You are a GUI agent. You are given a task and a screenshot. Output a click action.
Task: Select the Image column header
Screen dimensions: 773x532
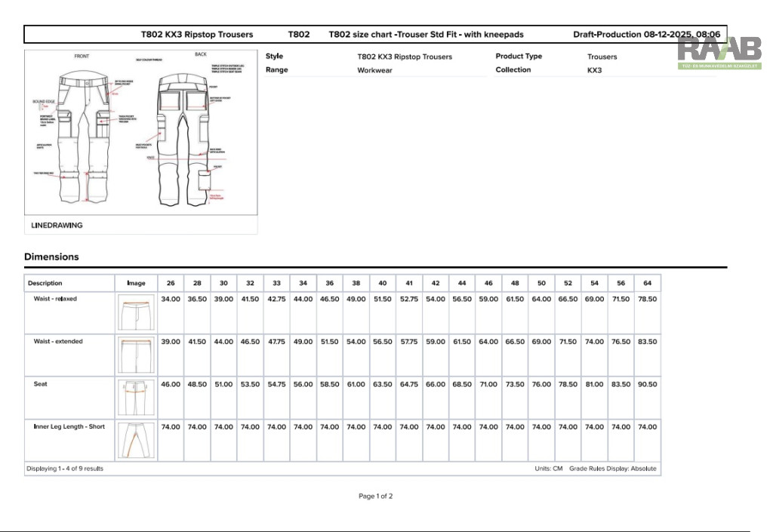(x=136, y=284)
